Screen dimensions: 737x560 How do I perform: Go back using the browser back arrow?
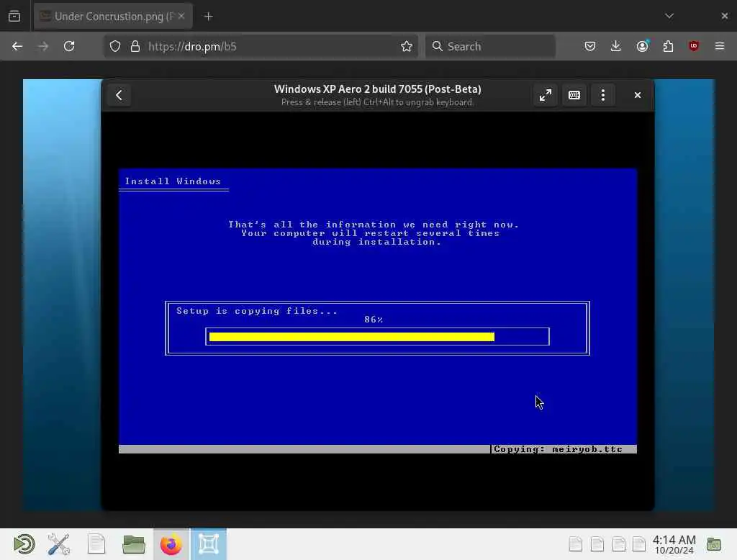17,46
